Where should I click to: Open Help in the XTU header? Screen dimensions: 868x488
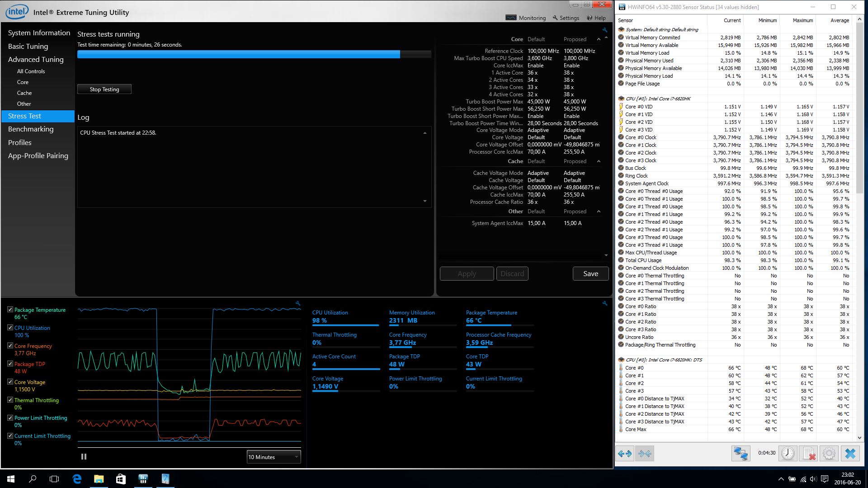pos(596,18)
